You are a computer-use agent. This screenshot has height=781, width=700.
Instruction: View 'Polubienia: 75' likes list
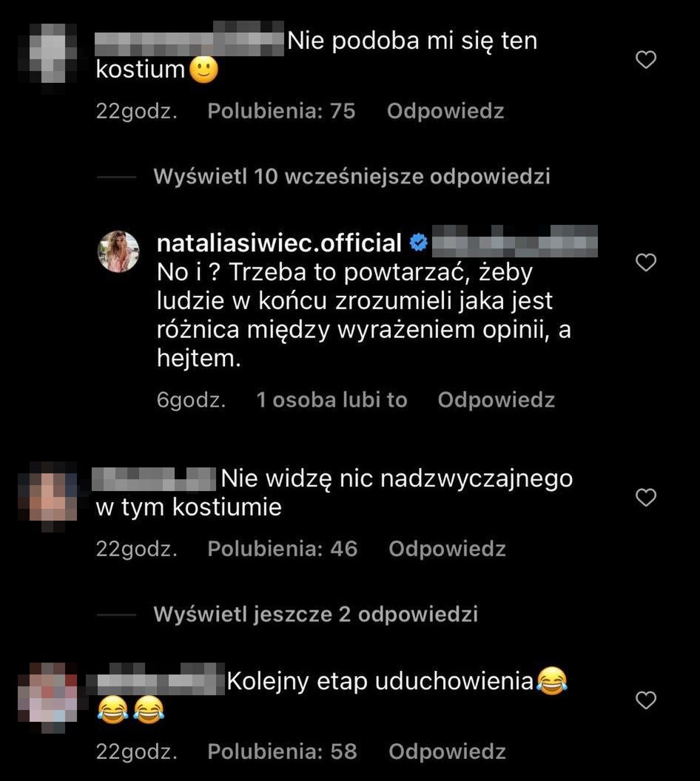(281, 111)
